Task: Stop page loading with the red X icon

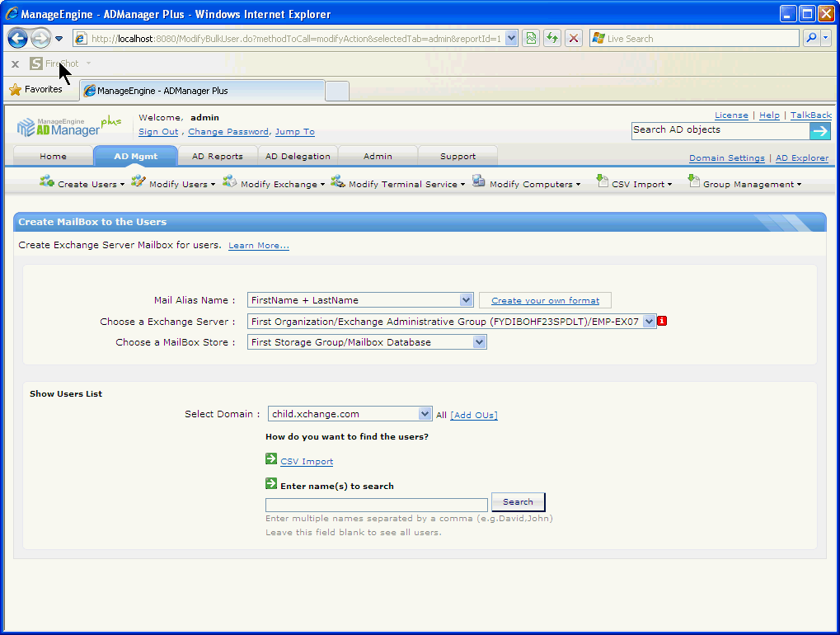Action: [x=574, y=38]
